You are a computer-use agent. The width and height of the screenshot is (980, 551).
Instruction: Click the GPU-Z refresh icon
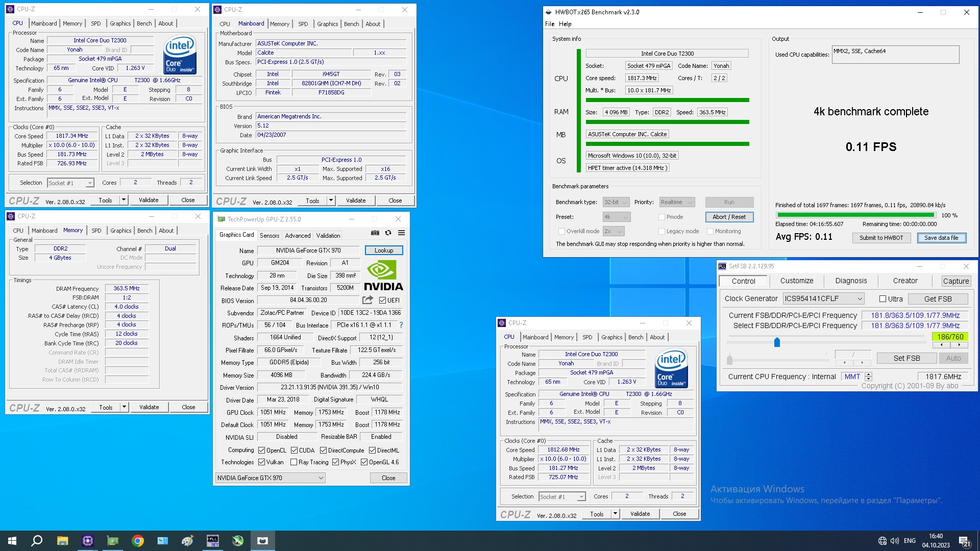(388, 233)
